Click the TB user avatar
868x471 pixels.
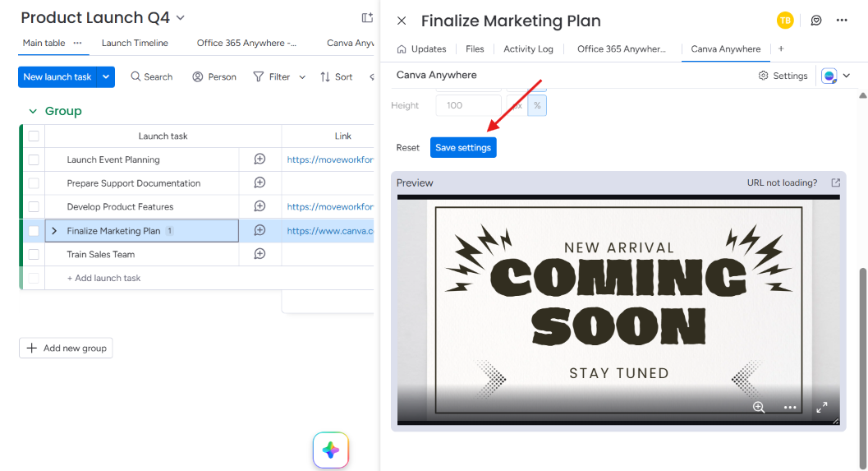click(x=785, y=21)
